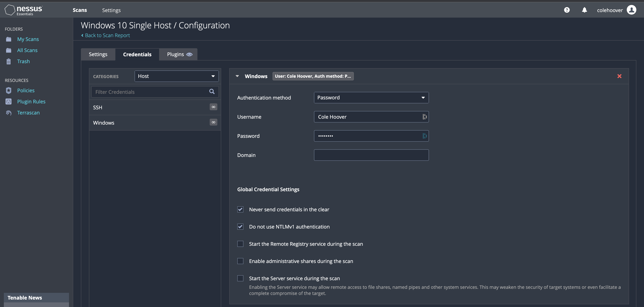
Task: Open the Categories Host dropdown
Action: point(177,76)
